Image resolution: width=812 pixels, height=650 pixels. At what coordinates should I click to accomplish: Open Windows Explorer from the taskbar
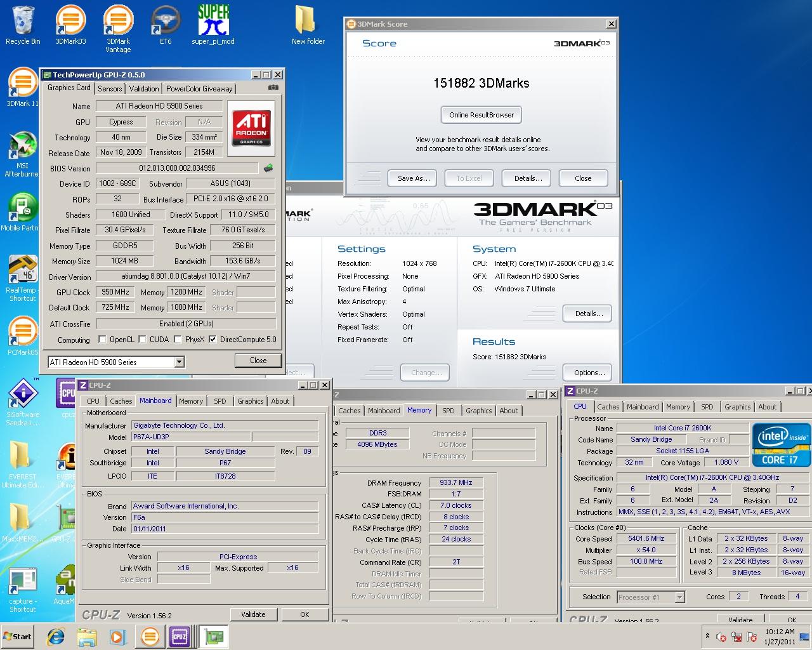(87, 637)
